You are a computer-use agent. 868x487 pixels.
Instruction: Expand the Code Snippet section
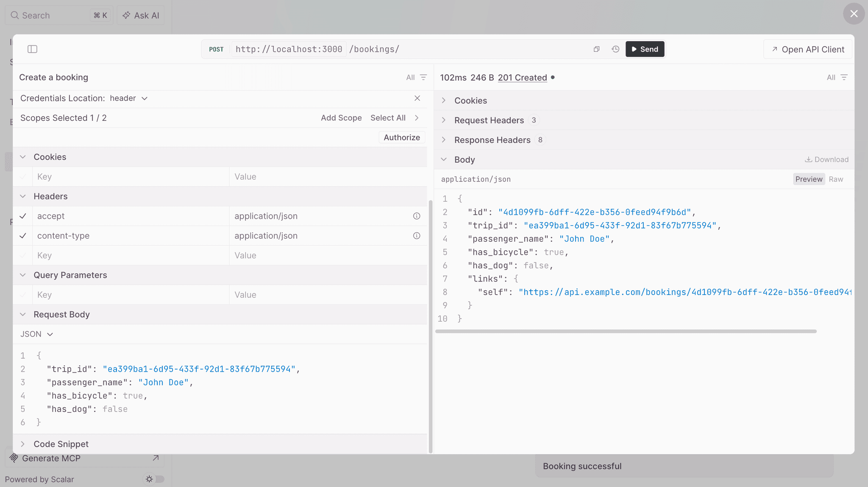pyautogui.click(x=23, y=444)
